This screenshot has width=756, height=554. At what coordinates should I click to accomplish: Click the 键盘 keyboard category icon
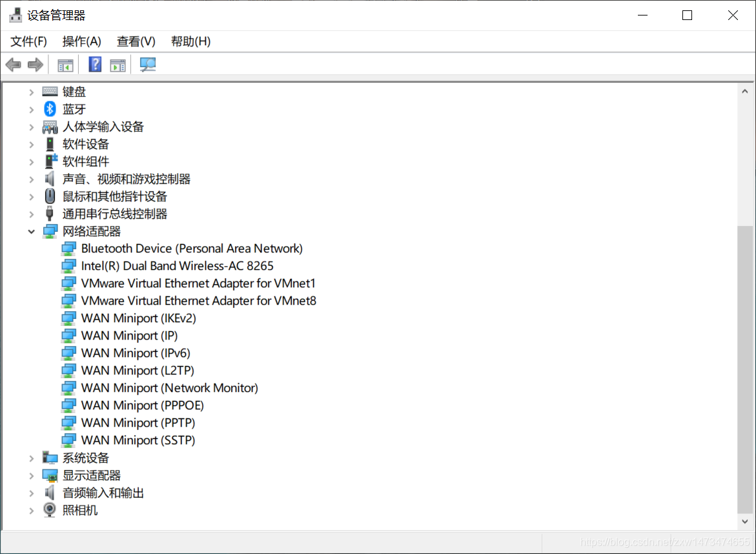click(50, 91)
